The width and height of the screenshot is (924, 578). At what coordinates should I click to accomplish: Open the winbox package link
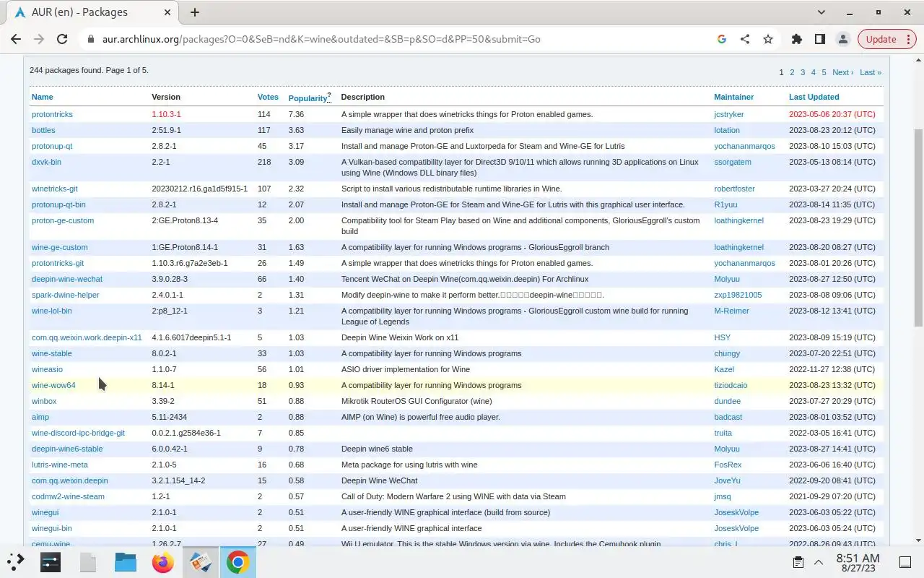tap(44, 401)
